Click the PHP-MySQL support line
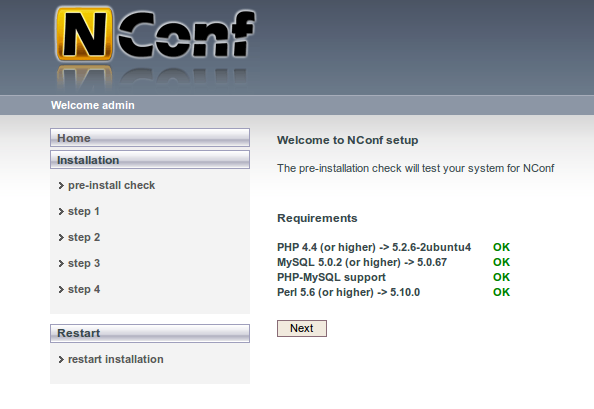This screenshot has width=594, height=409. point(331,277)
